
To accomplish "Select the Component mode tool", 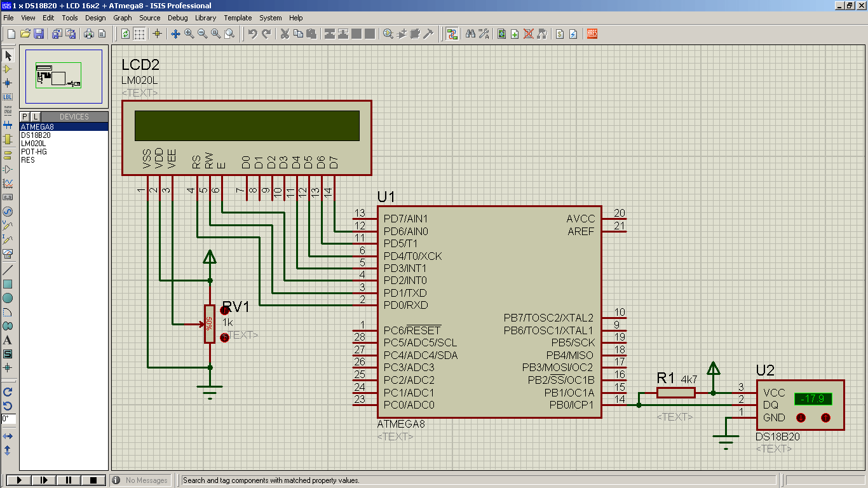I will pyautogui.click(x=8, y=69).
